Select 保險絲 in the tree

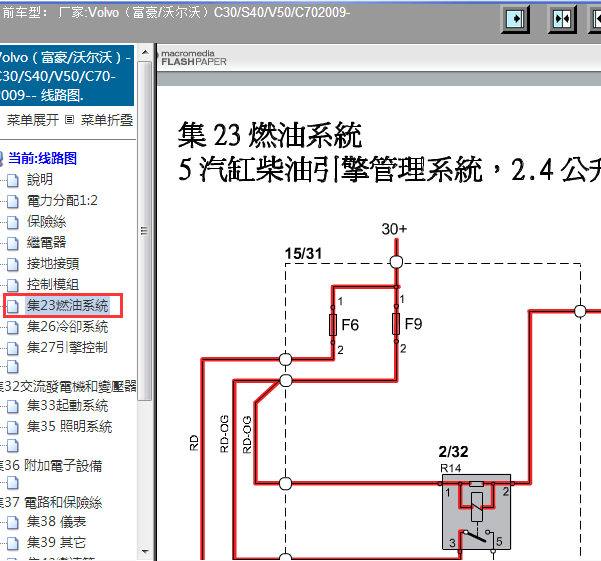(46, 221)
